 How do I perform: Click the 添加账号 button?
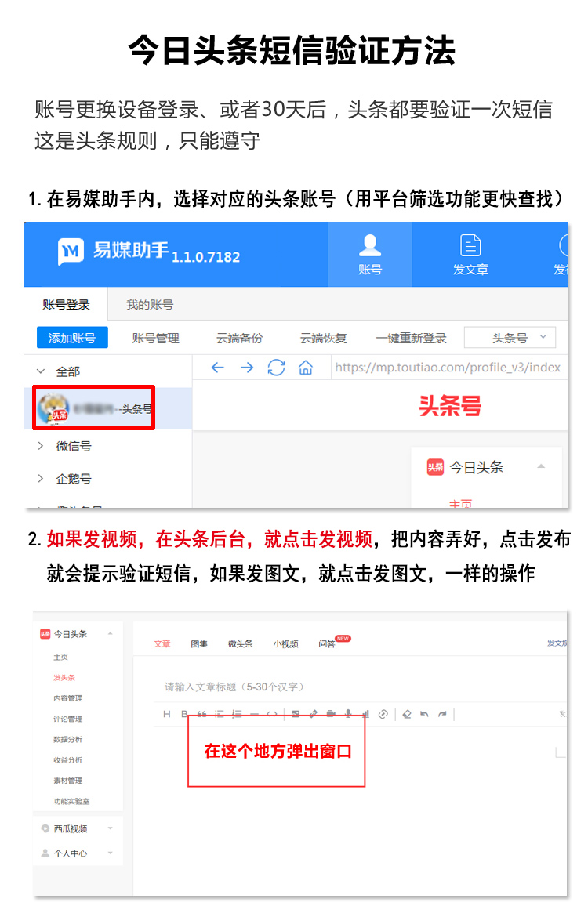72,338
